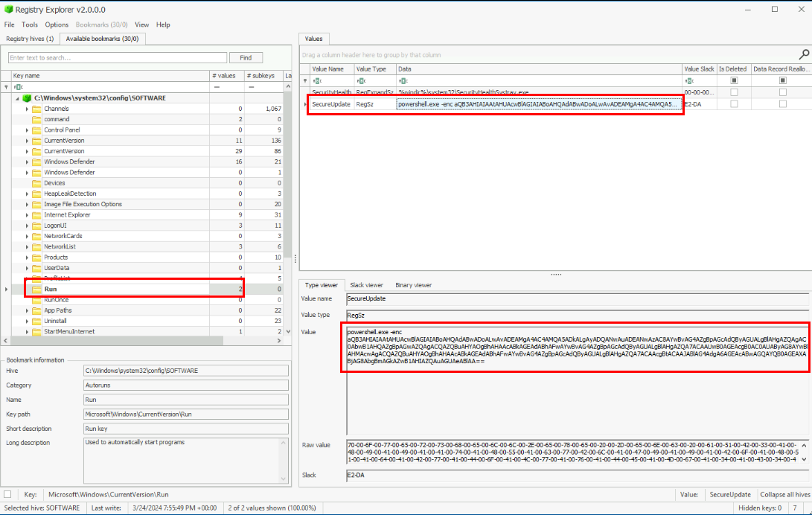Click the Run key folder icon
This screenshot has height=515, width=812.
[36, 289]
